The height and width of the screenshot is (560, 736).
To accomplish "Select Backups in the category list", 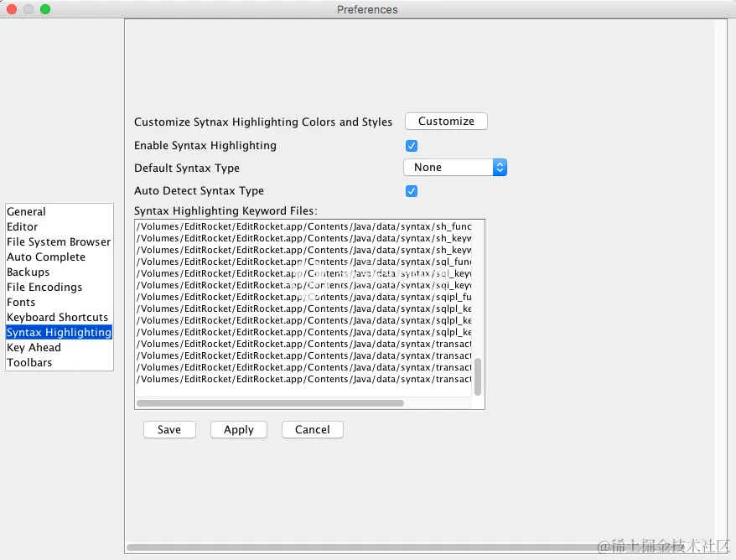I will point(59,272).
